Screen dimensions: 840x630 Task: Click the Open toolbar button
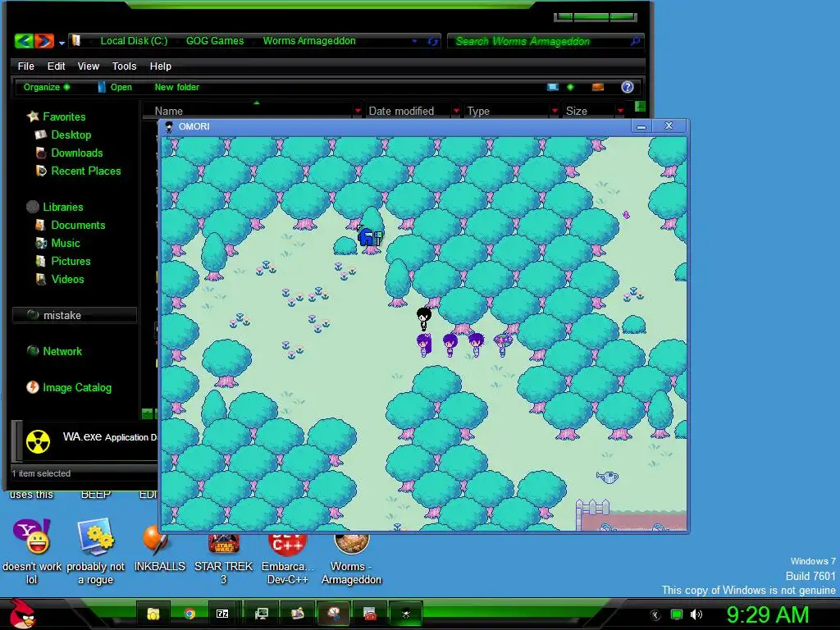point(115,87)
